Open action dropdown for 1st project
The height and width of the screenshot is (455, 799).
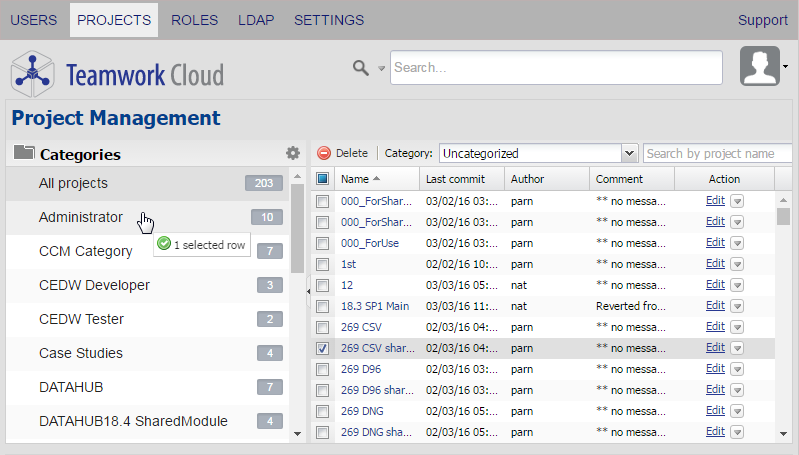(737, 264)
